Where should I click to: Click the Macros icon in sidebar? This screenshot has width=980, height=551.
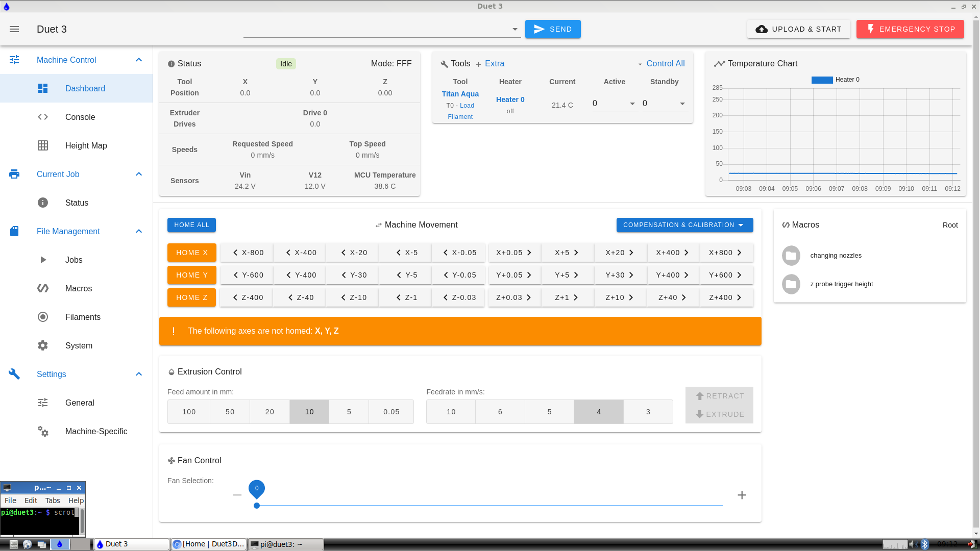coord(43,288)
